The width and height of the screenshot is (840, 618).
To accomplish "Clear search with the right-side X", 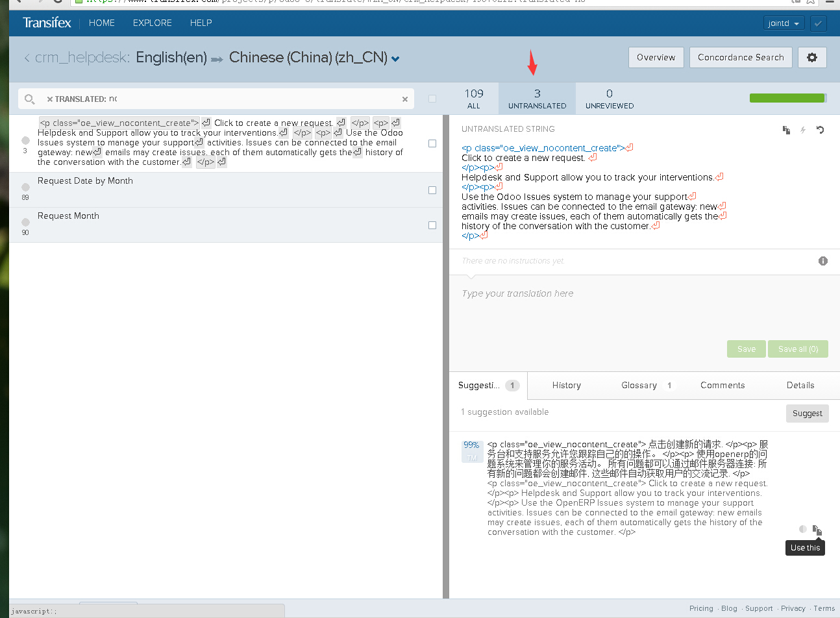I will [x=405, y=99].
